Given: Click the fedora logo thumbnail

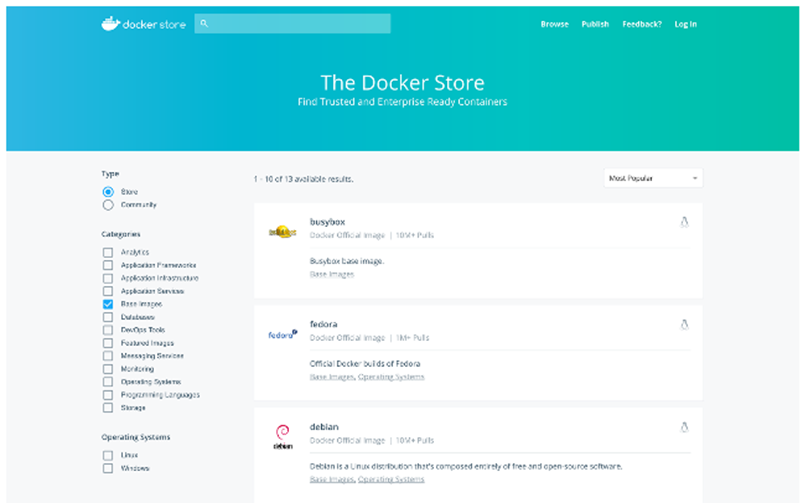Looking at the screenshot, I should [283, 334].
